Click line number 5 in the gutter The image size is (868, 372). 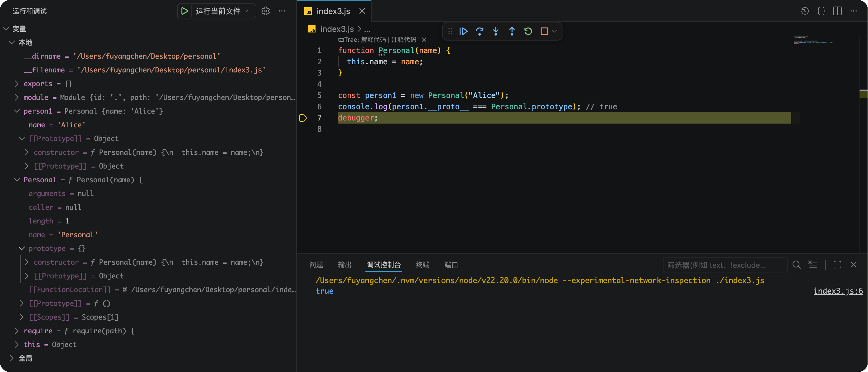click(319, 95)
